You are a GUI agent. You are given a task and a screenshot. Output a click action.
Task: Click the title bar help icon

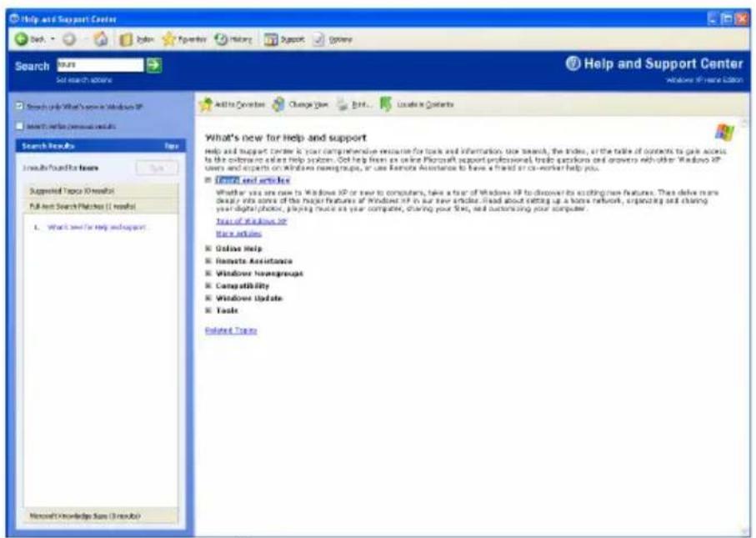(14, 19)
